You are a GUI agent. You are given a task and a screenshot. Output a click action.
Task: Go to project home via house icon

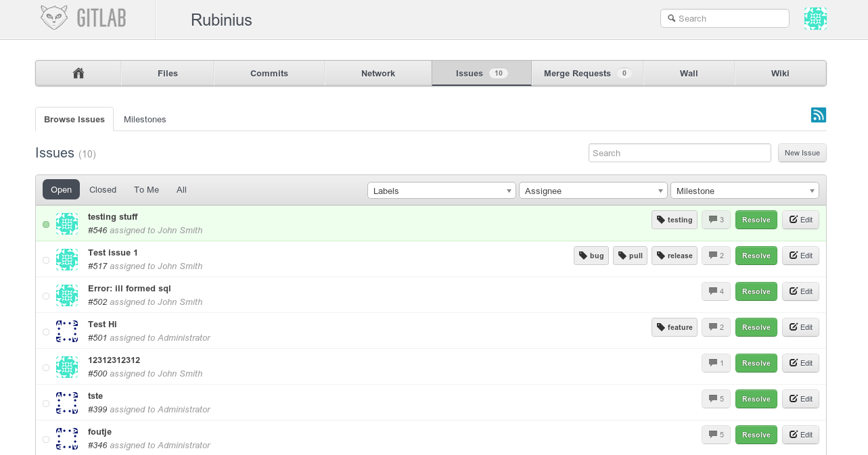click(x=78, y=73)
